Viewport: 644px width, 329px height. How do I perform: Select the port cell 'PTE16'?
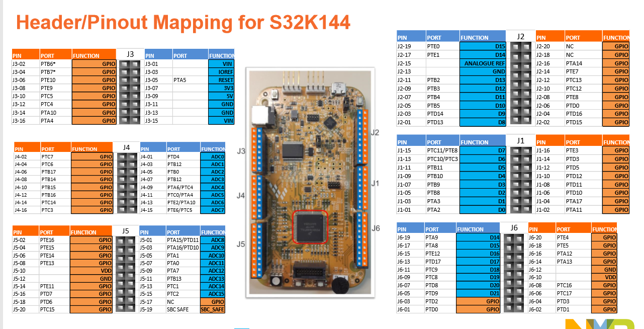[54, 240]
